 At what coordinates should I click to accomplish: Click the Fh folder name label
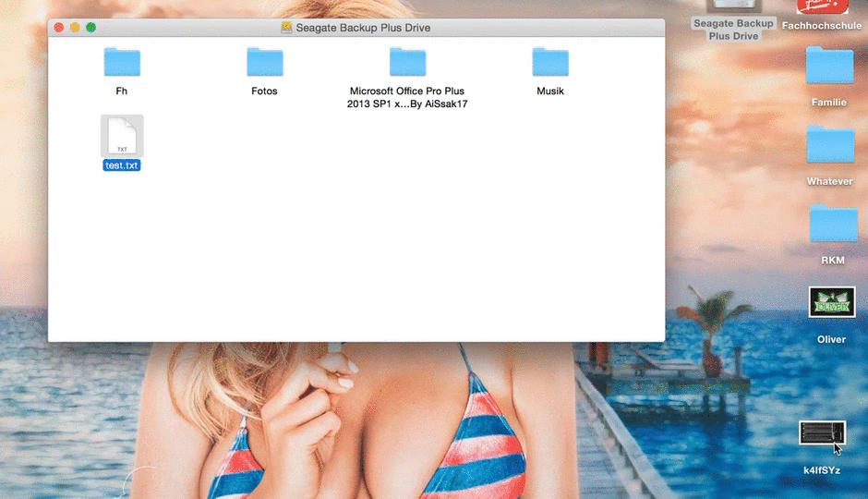click(122, 91)
